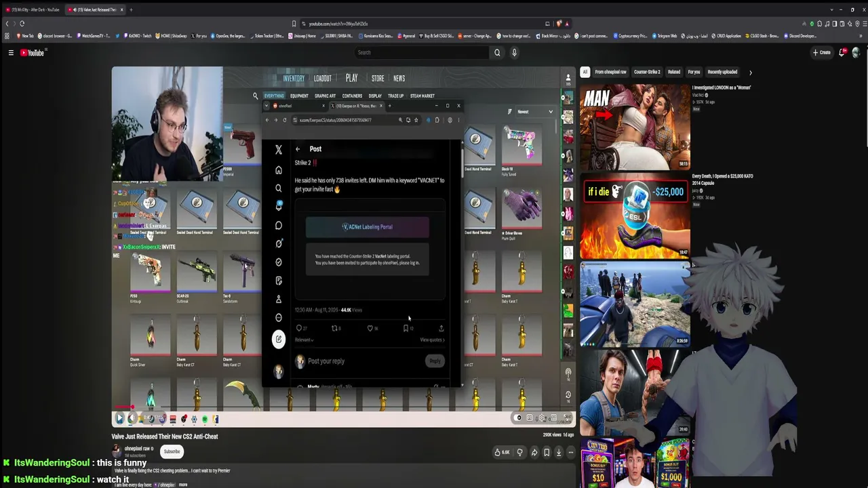This screenshot has height=488, width=868.
Task: Open "I investigated LONDON" video title
Action: (x=722, y=87)
